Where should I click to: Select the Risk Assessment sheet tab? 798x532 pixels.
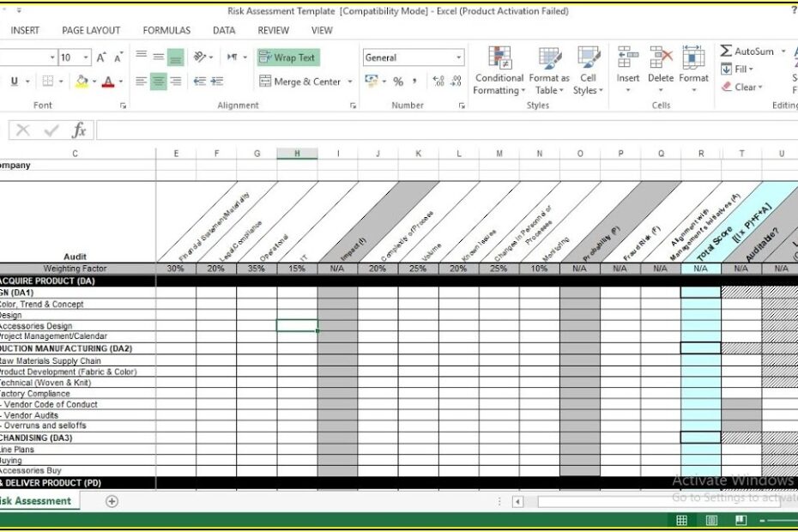[x=37, y=500]
